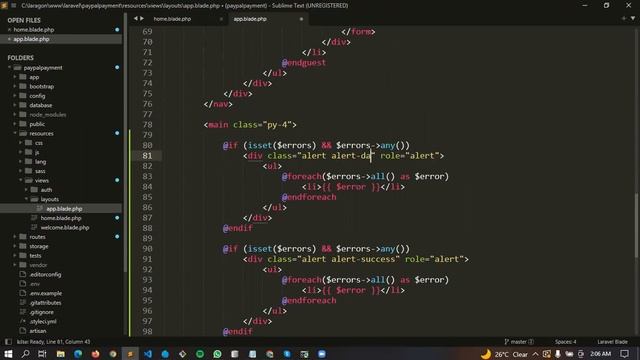Close home.blade.php in Open Files
The height and width of the screenshot is (360, 640).
[9, 30]
